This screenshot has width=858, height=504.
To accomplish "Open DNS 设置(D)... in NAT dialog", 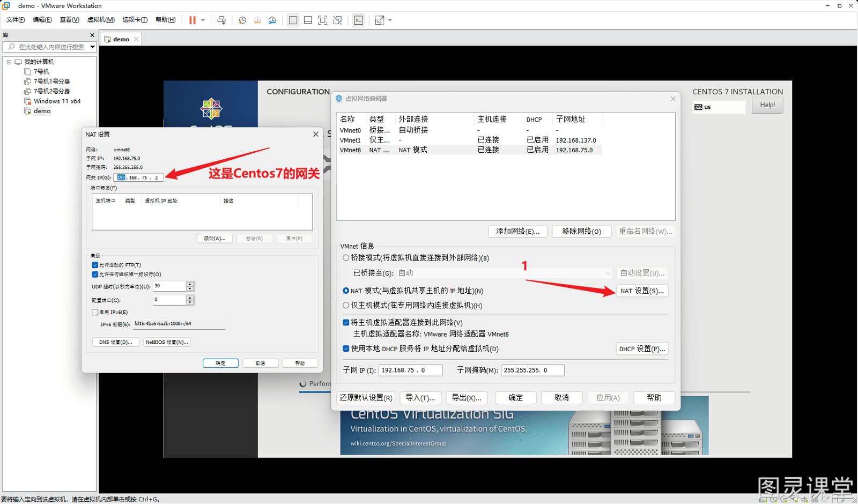I will (116, 342).
